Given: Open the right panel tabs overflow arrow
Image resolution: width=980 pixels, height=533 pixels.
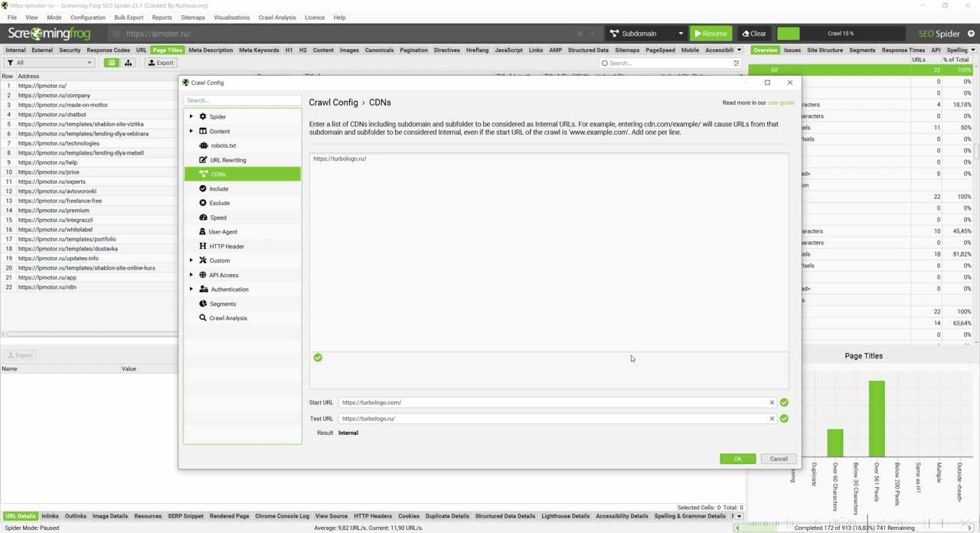Looking at the screenshot, I should [x=973, y=50].
